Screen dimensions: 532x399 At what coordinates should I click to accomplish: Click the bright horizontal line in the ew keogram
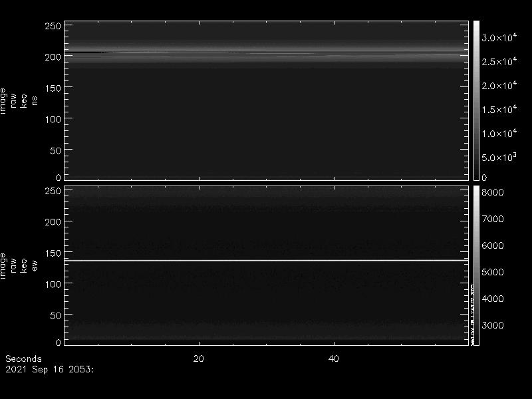tap(266, 260)
